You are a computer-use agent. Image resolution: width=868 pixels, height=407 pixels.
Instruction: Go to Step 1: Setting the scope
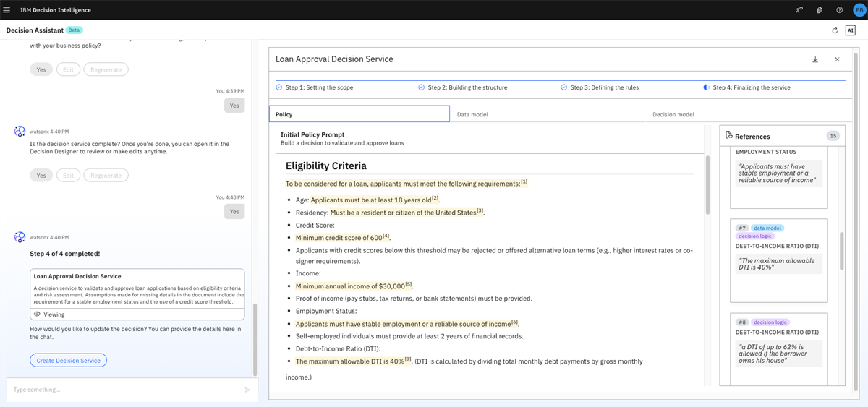[319, 87]
